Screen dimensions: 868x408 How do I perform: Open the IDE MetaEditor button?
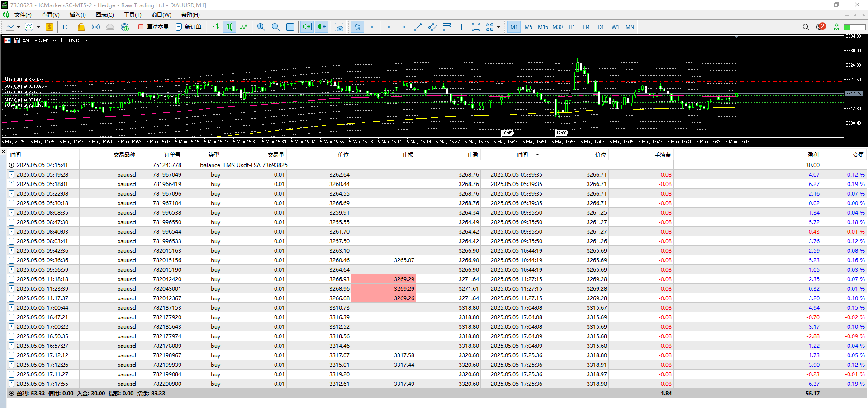coord(66,27)
